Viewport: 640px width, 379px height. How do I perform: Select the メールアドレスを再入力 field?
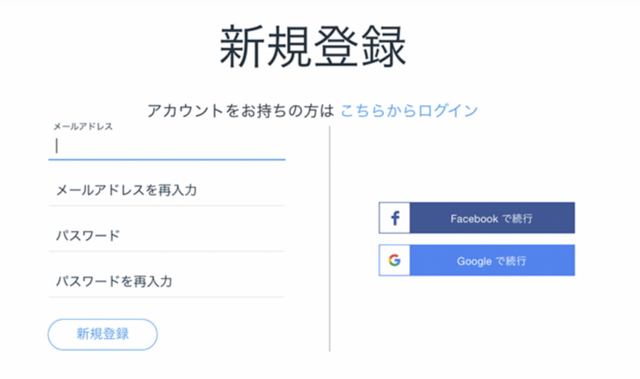click(x=167, y=190)
